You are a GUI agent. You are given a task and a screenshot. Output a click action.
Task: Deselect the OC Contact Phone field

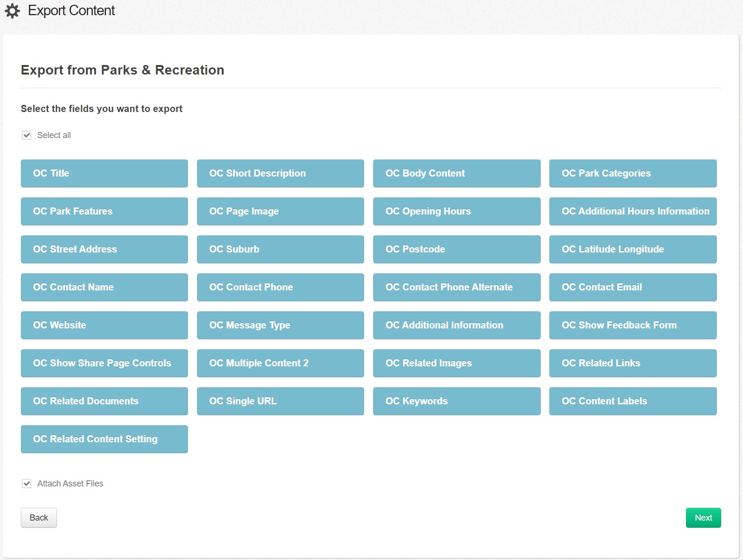280,287
